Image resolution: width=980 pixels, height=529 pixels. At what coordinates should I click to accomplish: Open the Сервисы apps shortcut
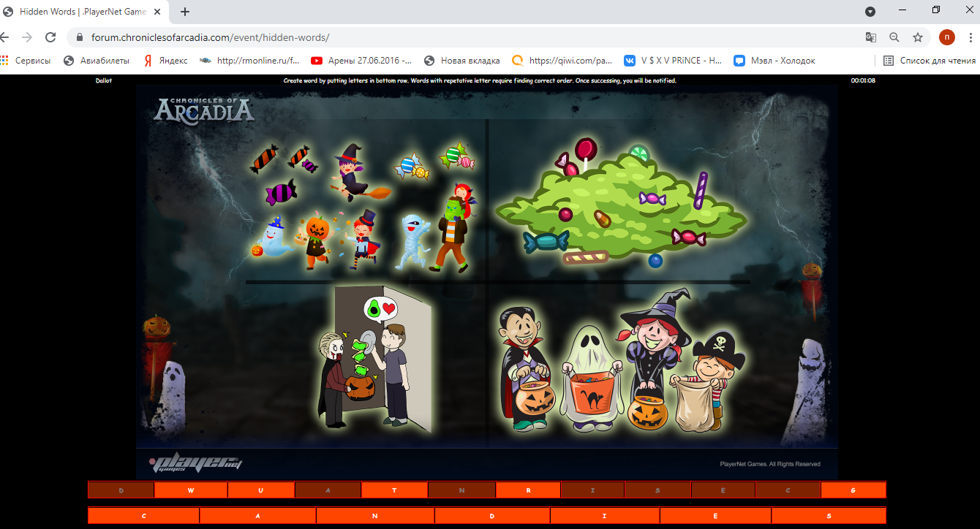(x=26, y=61)
